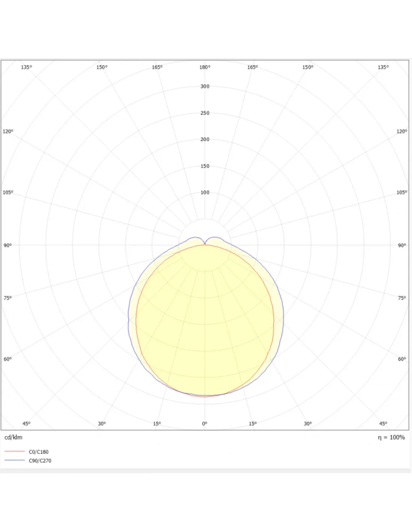Screen dimensions: 412x532
Task: Click the bottom-right 30° angle label
Action: (308, 424)
